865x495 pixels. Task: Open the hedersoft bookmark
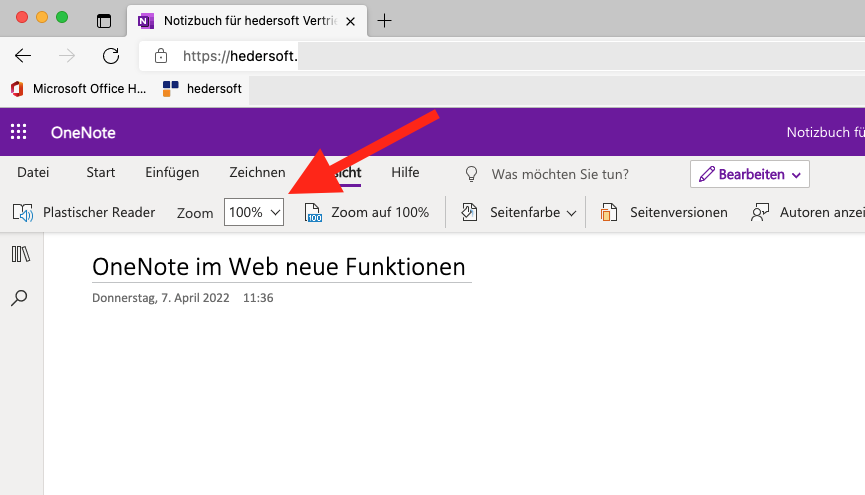point(202,89)
